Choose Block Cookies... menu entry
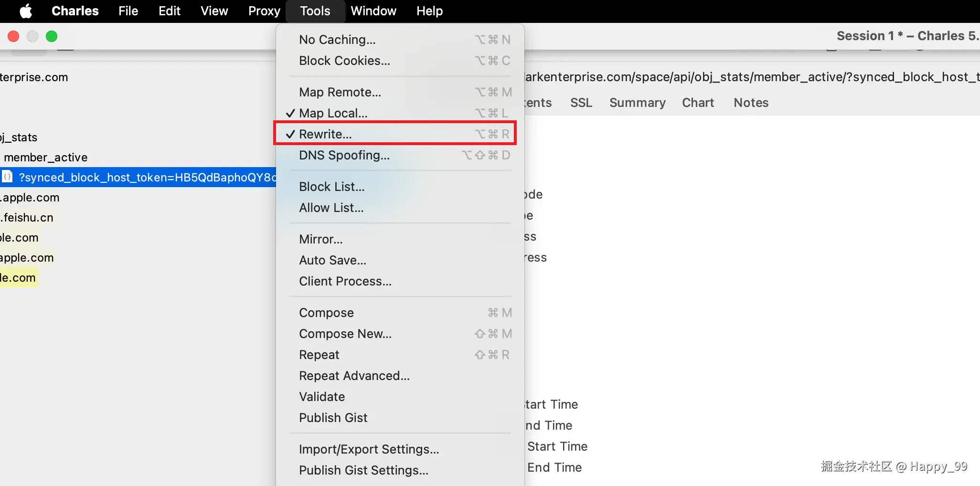This screenshot has height=486, width=980. tap(400, 61)
